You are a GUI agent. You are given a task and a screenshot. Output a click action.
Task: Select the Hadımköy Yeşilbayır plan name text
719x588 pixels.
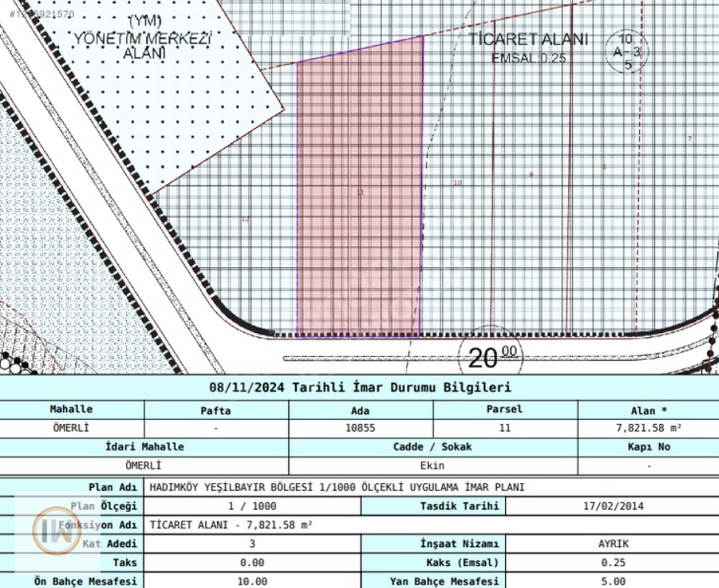pos(337,487)
